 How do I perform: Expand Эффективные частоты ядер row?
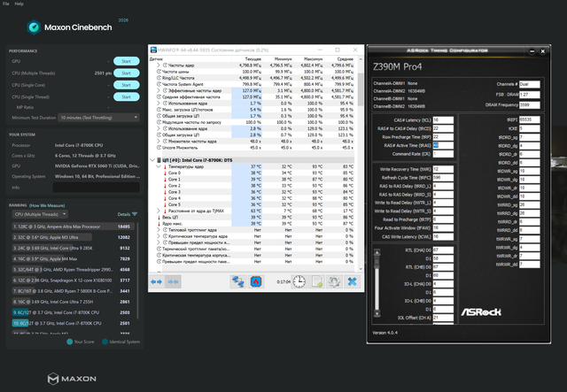click(159, 90)
